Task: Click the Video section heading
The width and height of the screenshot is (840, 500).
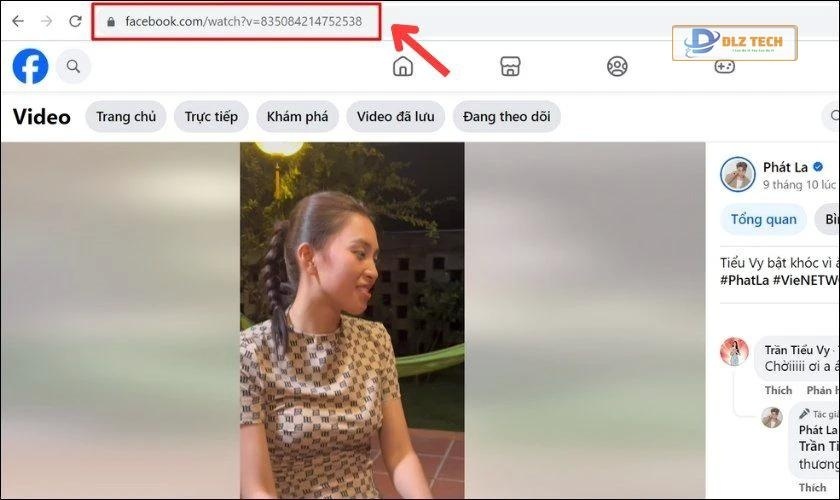Action: [x=42, y=117]
